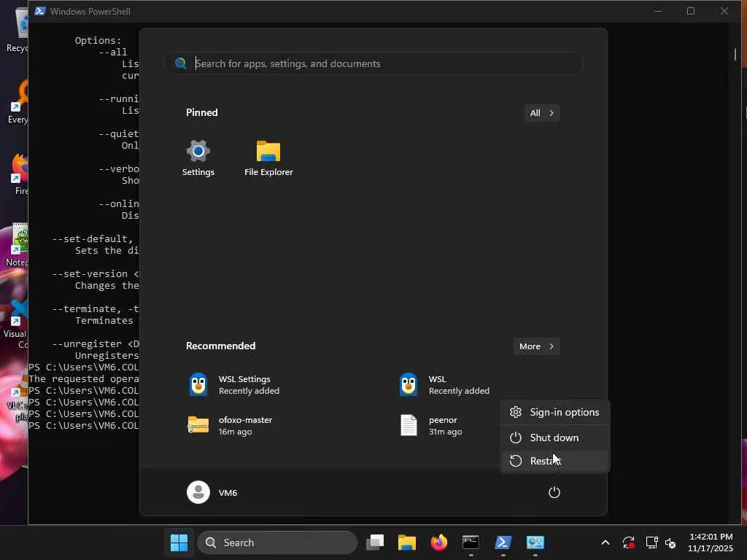Open the pinned Settings app

click(x=198, y=158)
